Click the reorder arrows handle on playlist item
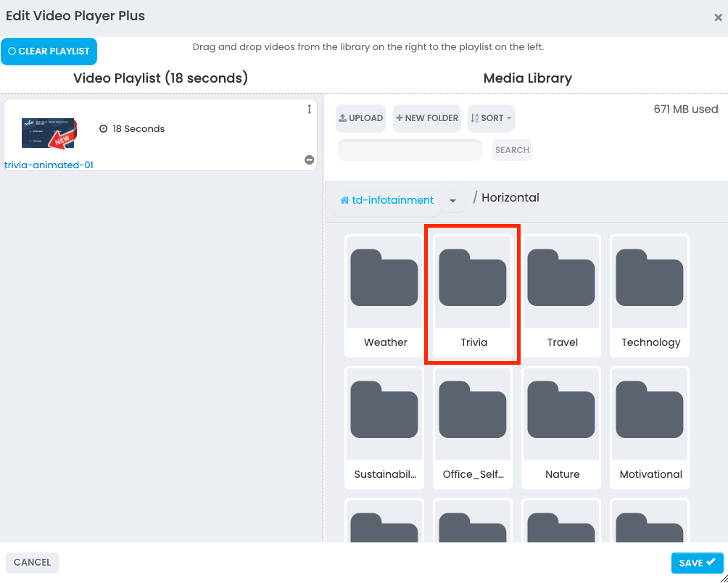 point(309,109)
